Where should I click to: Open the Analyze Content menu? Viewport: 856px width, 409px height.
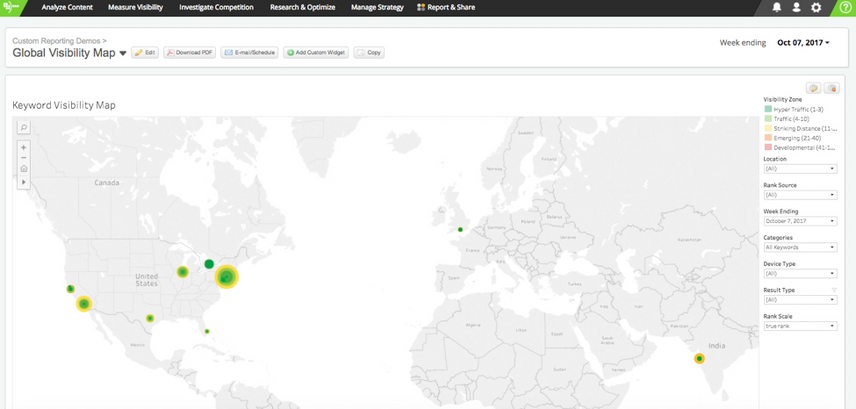coord(67,8)
